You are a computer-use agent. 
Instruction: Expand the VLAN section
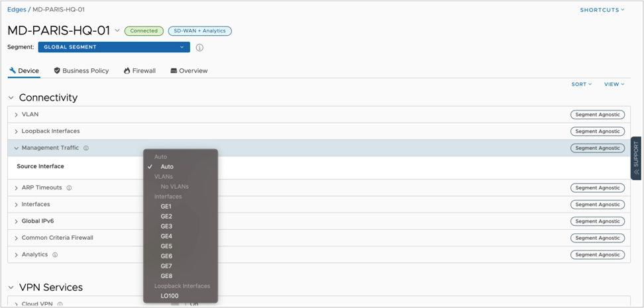16,115
